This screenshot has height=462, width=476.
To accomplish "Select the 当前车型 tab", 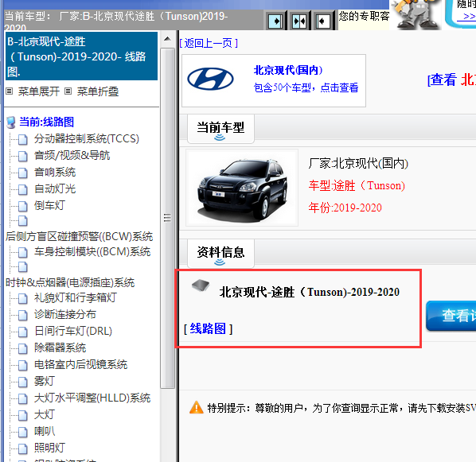I will click(x=220, y=129).
